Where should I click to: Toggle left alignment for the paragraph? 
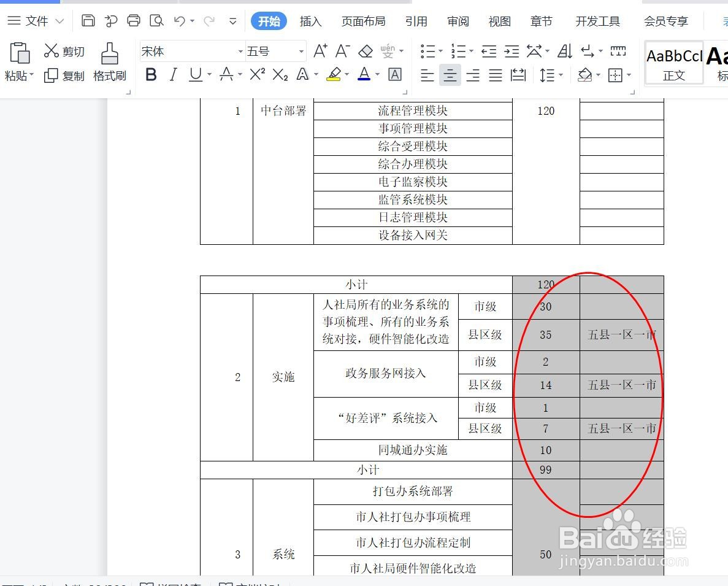(x=426, y=75)
